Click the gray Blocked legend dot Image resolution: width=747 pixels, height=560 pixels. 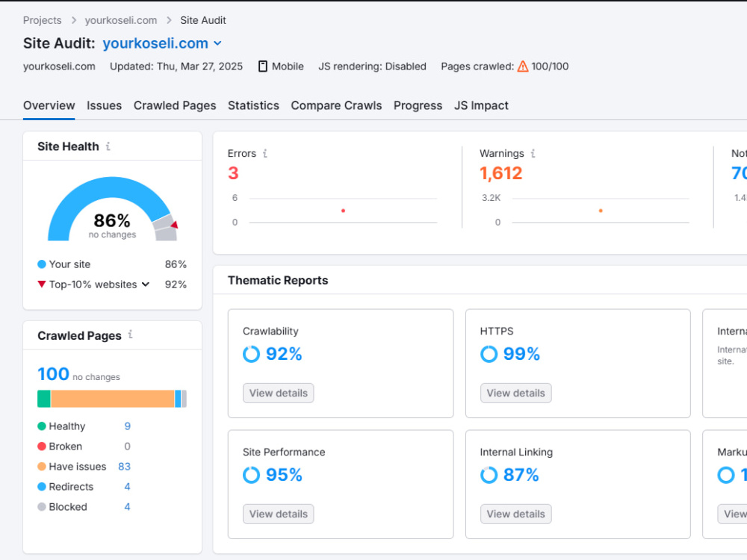[x=41, y=507]
